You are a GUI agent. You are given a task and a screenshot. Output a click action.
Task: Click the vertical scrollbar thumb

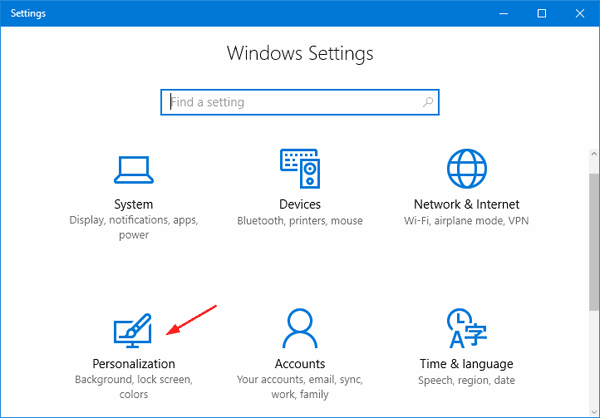tap(594, 242)
